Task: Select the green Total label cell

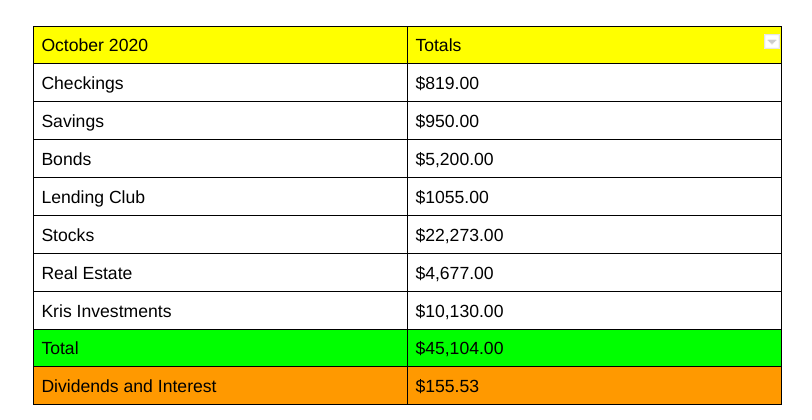Action: (60, 349)
